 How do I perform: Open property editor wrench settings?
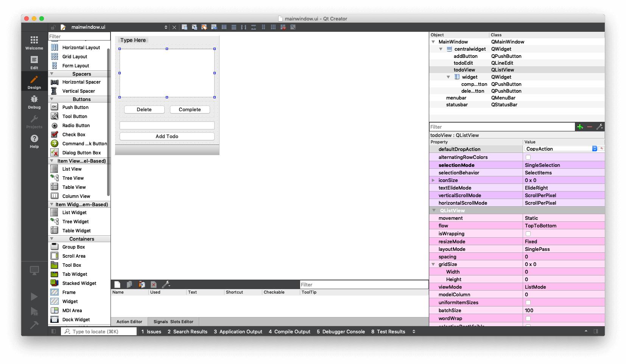(600, 127)
